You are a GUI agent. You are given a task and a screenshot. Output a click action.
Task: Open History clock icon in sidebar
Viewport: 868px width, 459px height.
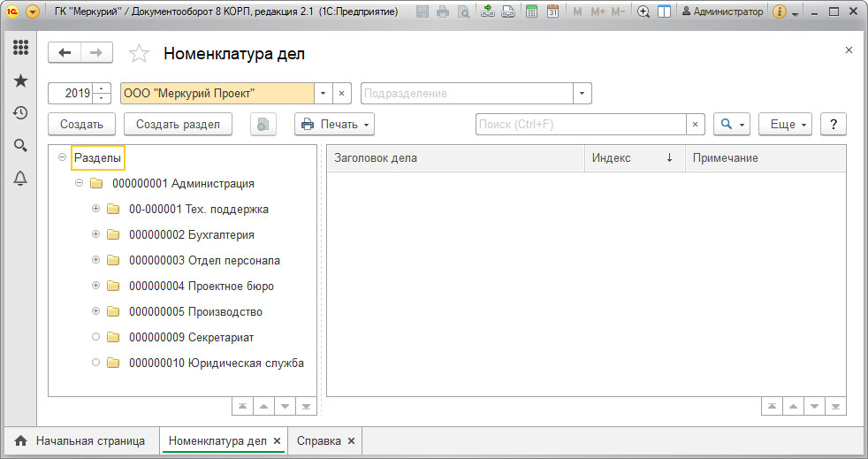(x=20, y=113)
